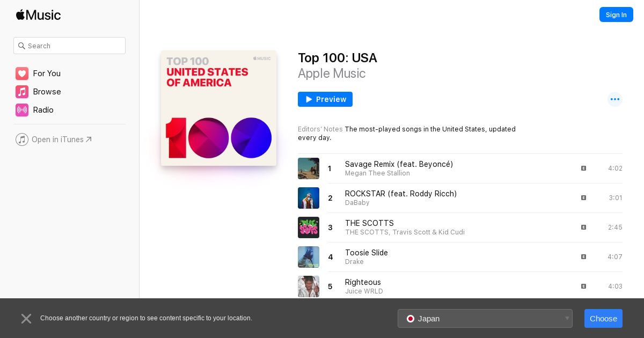Viewport: 644px width, 338px height.
Task: Dismiss the country selection banner
Action: [x=26, y=319]
